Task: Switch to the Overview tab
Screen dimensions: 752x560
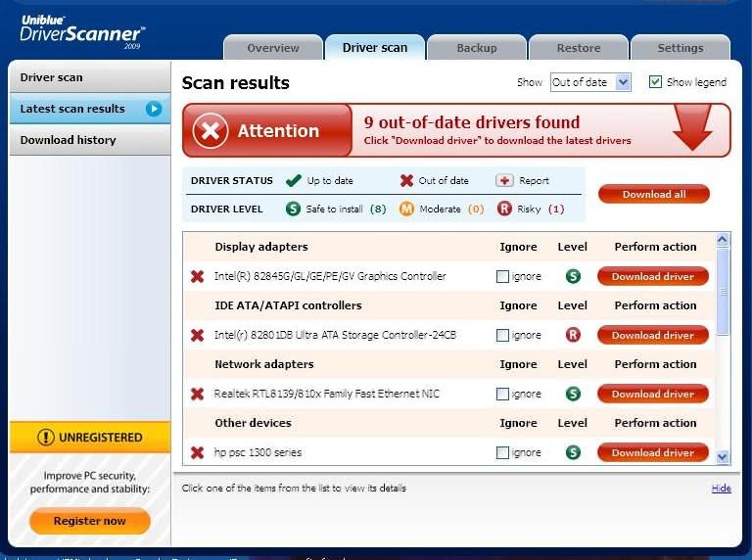Action: click(273, 48)
